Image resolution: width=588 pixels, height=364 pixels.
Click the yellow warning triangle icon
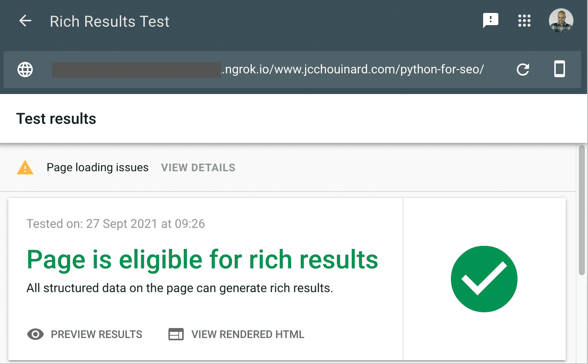25,168
